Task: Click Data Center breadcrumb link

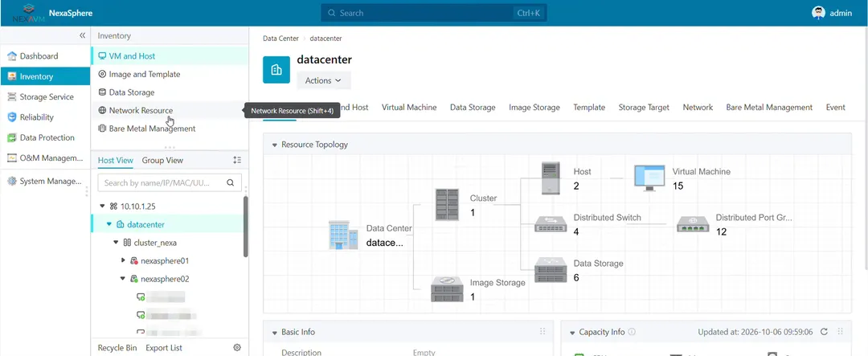Action: (x=280, y=39)
